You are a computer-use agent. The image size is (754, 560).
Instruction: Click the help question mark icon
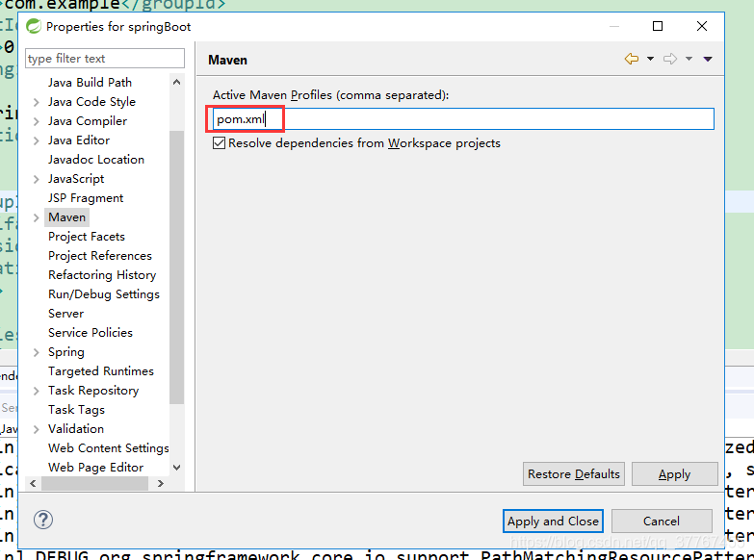[x=43, y=520]
